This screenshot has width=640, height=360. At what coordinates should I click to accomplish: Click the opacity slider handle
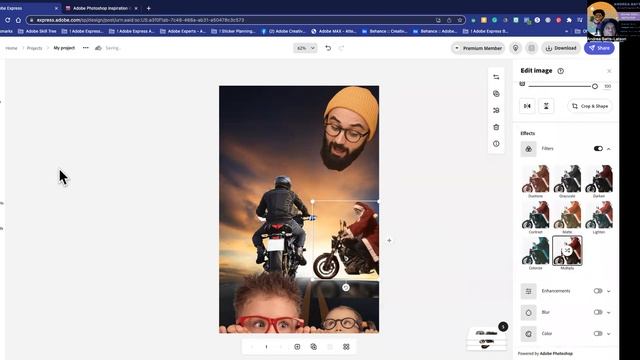pos(595,86)
